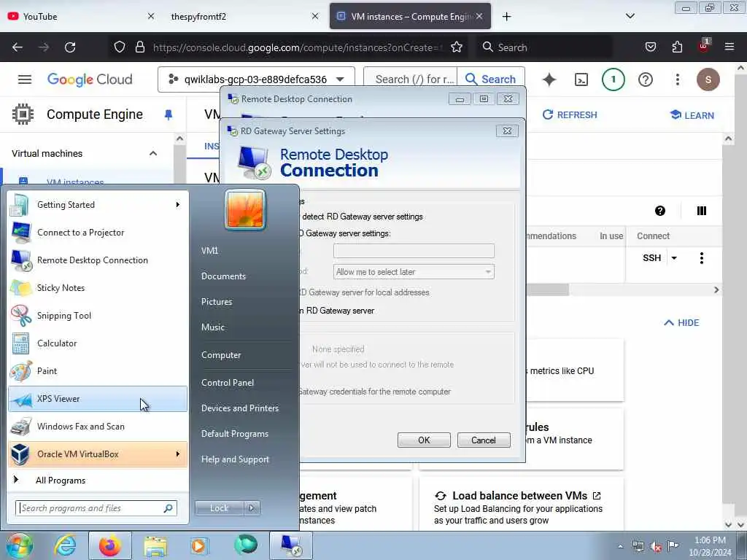Switch to the YouTube browser tab

(x=81, y=16)
